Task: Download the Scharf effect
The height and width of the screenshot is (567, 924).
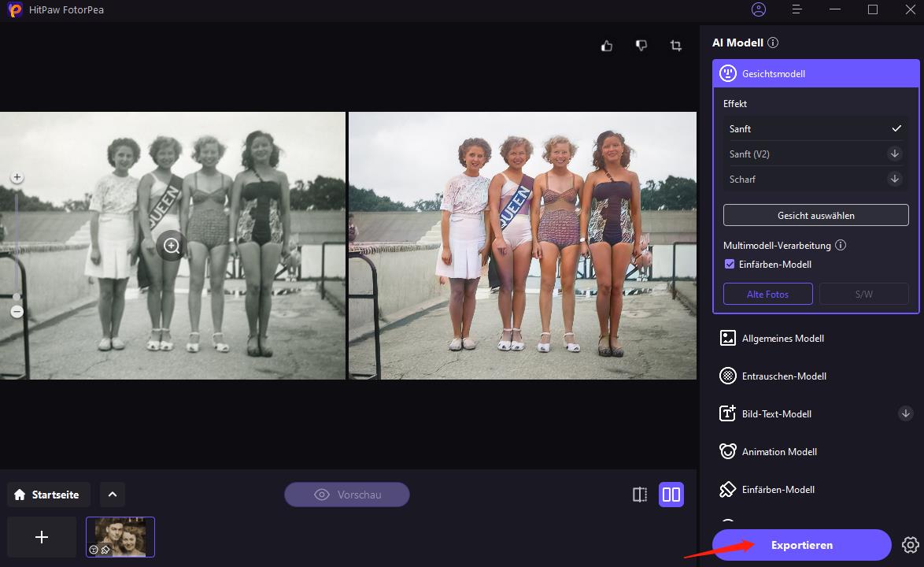Action: 895,179
